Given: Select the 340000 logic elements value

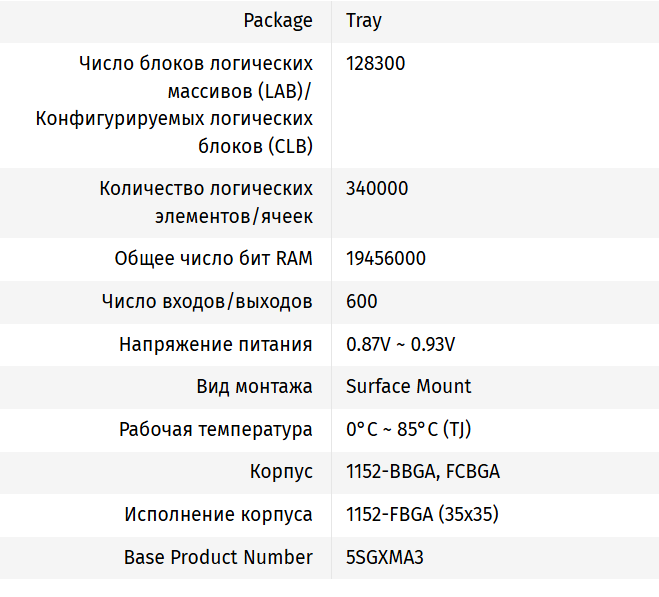Looking at the screenshot, I should coord(377,188).
